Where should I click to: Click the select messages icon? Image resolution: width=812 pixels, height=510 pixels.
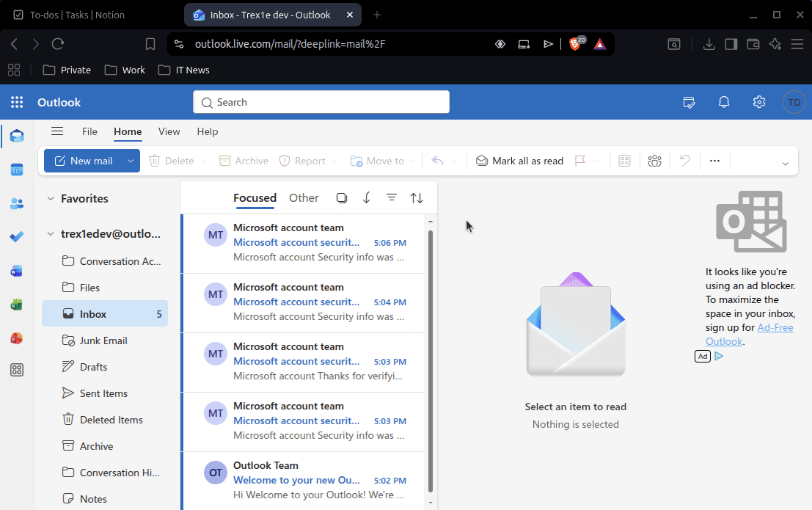point(342,198)
